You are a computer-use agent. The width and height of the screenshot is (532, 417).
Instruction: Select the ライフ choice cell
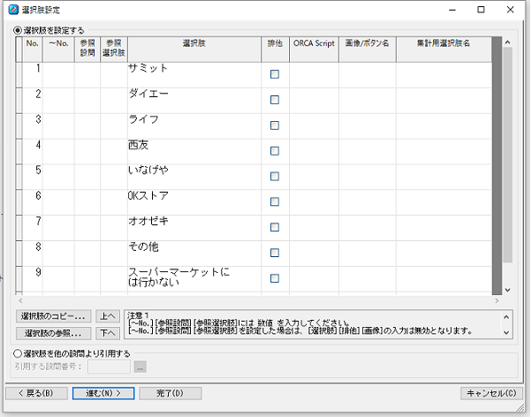pos(194,125)
